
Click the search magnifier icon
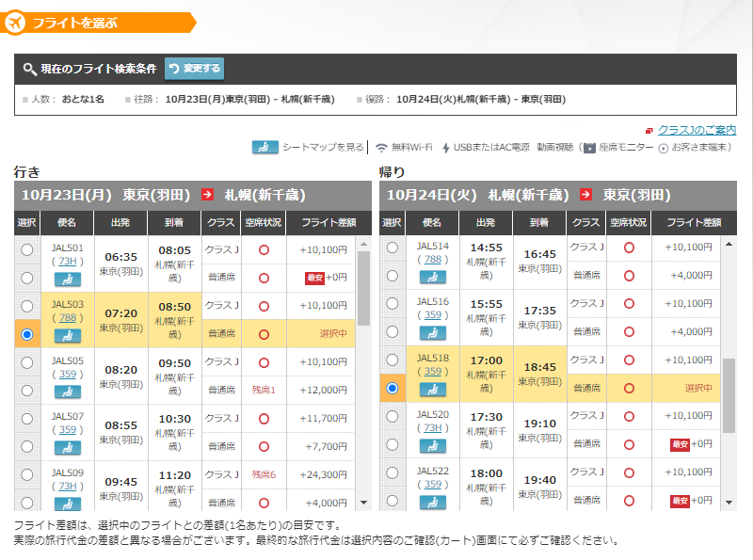(x=29, y=69)
